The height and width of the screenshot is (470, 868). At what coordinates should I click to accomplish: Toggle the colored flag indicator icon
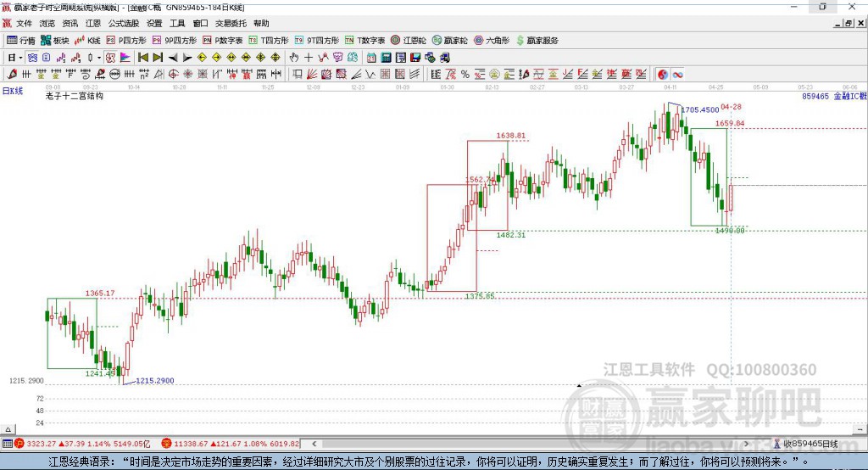tap(125, 58)
